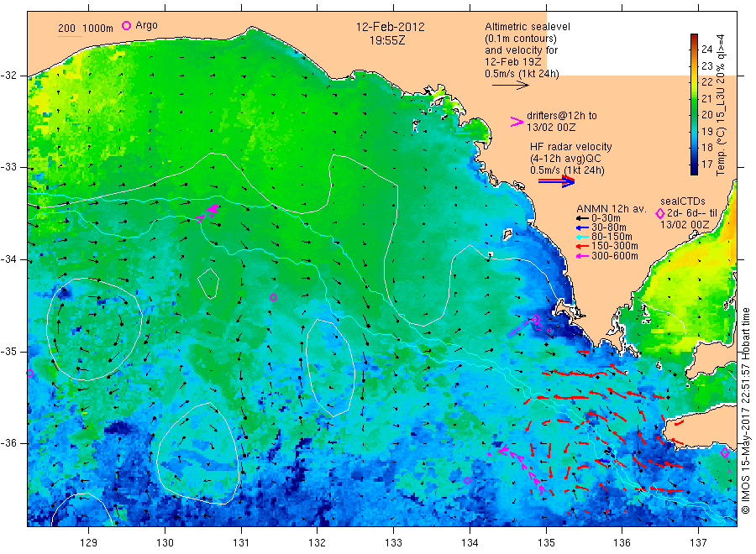Click the magenta Argo circle symbol in legend
The width and height of the screenshot is (756, 554).
126,25
